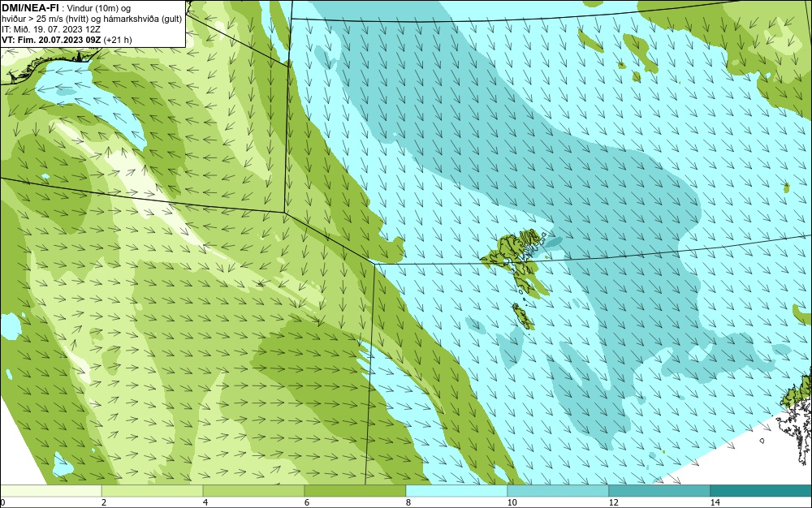
Task: Click the 12–14 m/s darker teal swatch
Action: point(659,491)
